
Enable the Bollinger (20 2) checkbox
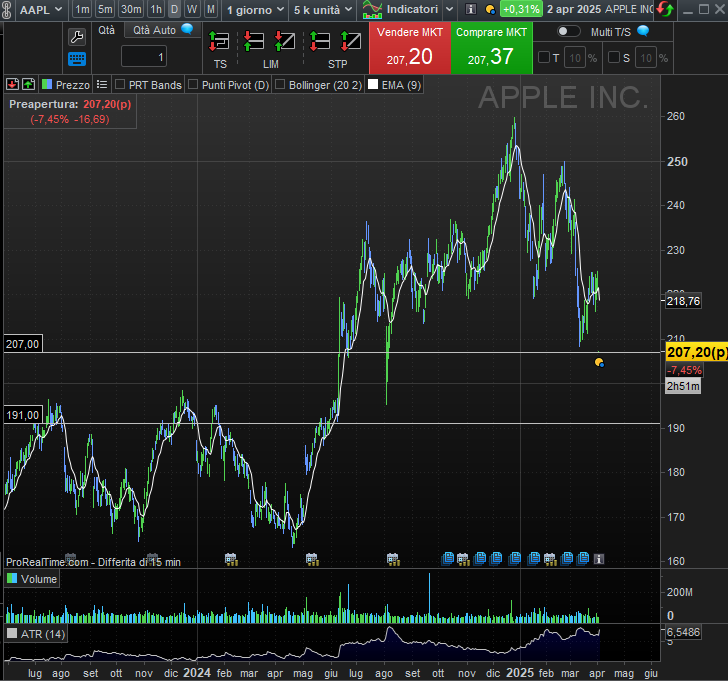tap(280, 85)
